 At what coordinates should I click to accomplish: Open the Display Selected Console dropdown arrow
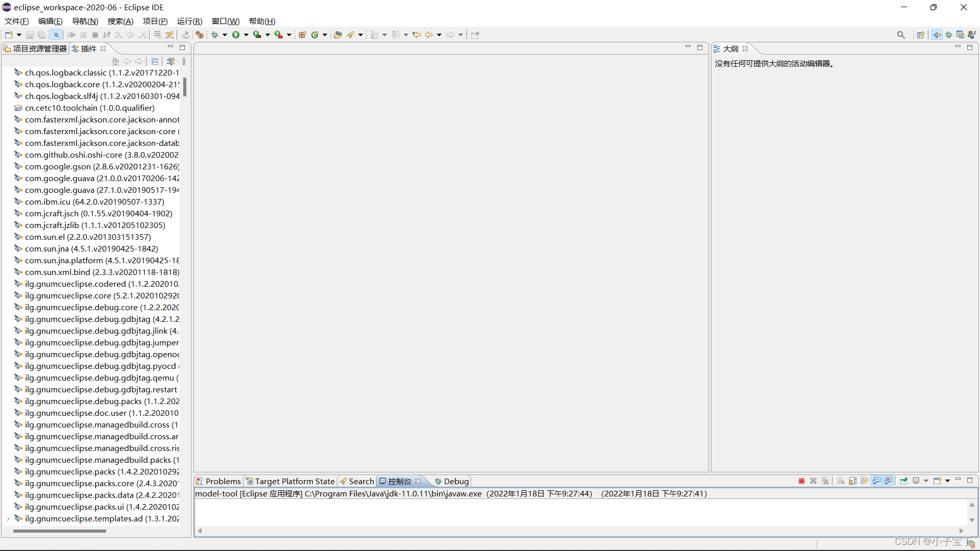926,481
